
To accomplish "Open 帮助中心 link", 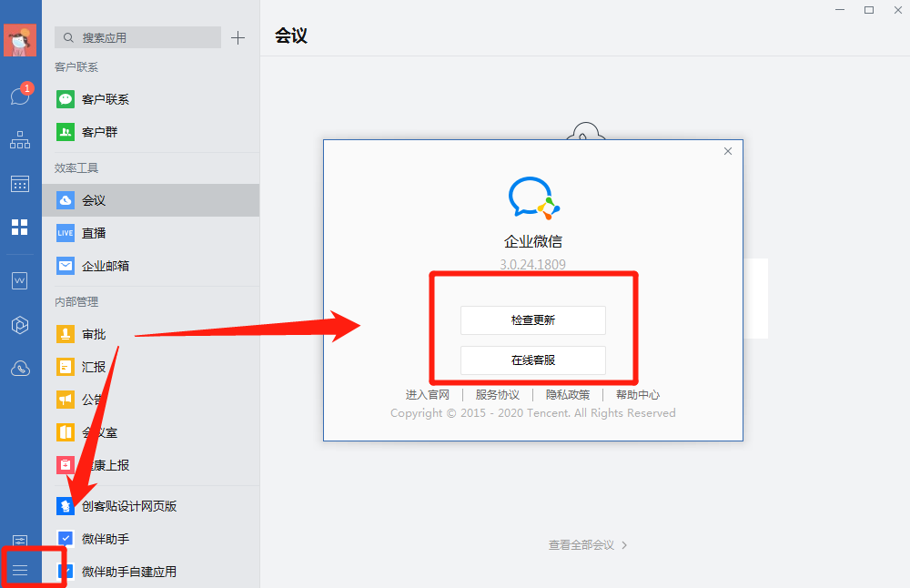I will pyautogui.click(x=638, y=395).
